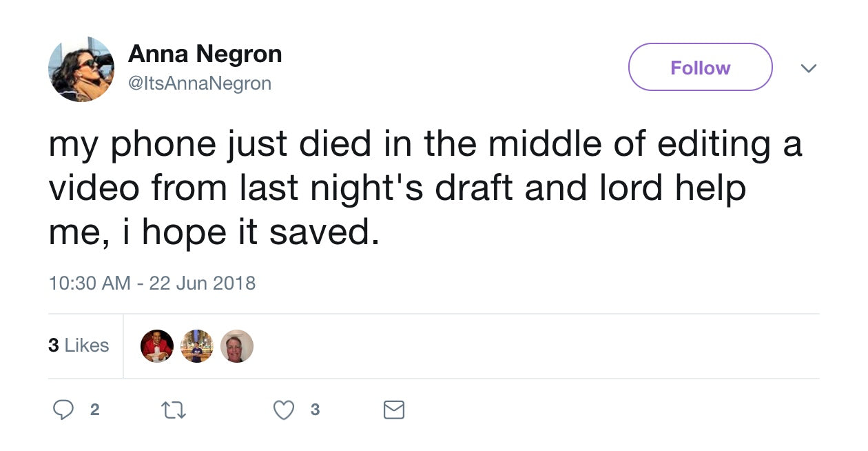View the first liker's red avatar
Viewport: 868px width, 451px height.
click(157, 346)
